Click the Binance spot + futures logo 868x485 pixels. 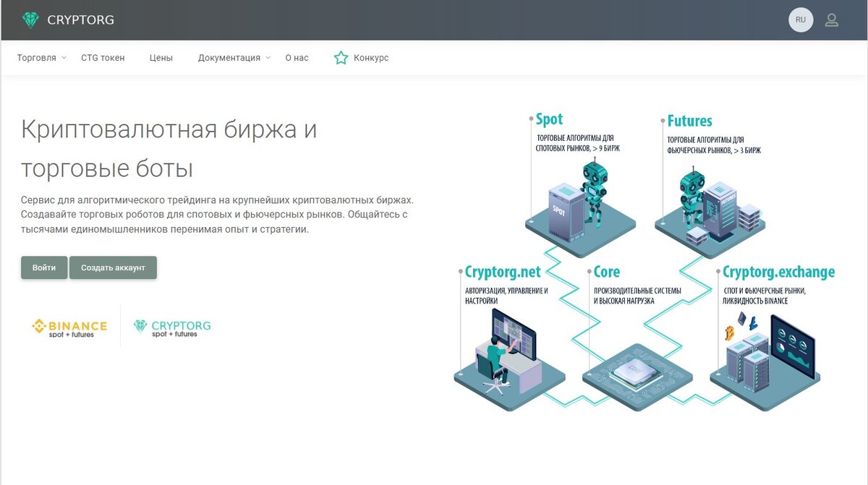69,328
